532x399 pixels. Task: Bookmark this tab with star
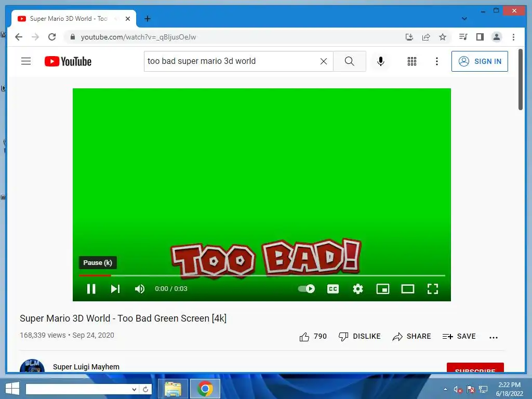[x=443, y=37]
